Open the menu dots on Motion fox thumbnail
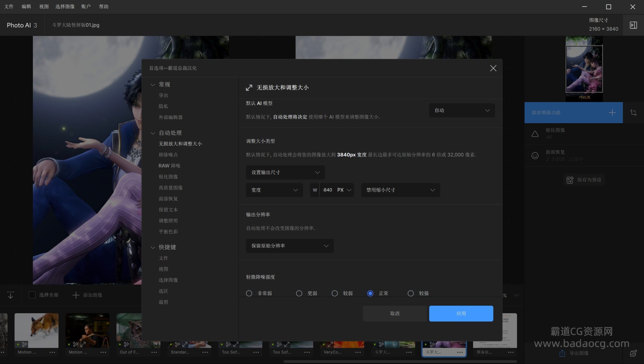This screenshot has width=644, height=364. [52, 352]
